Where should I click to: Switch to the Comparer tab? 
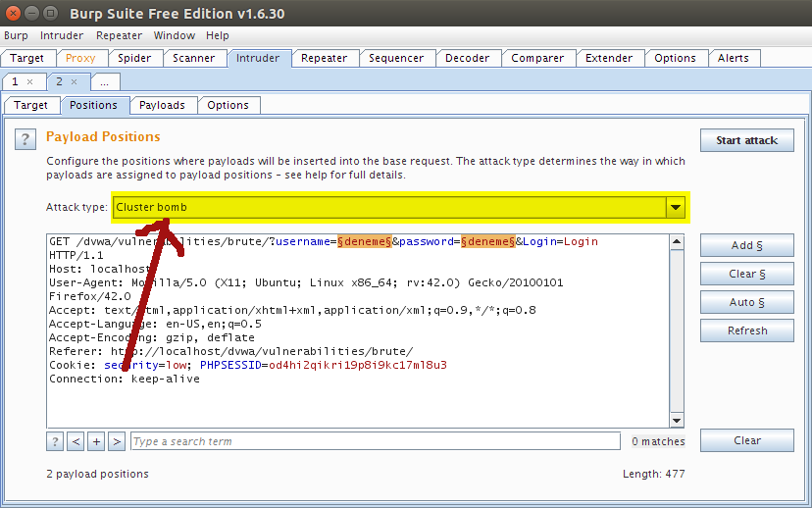click(x=537, y=58)
